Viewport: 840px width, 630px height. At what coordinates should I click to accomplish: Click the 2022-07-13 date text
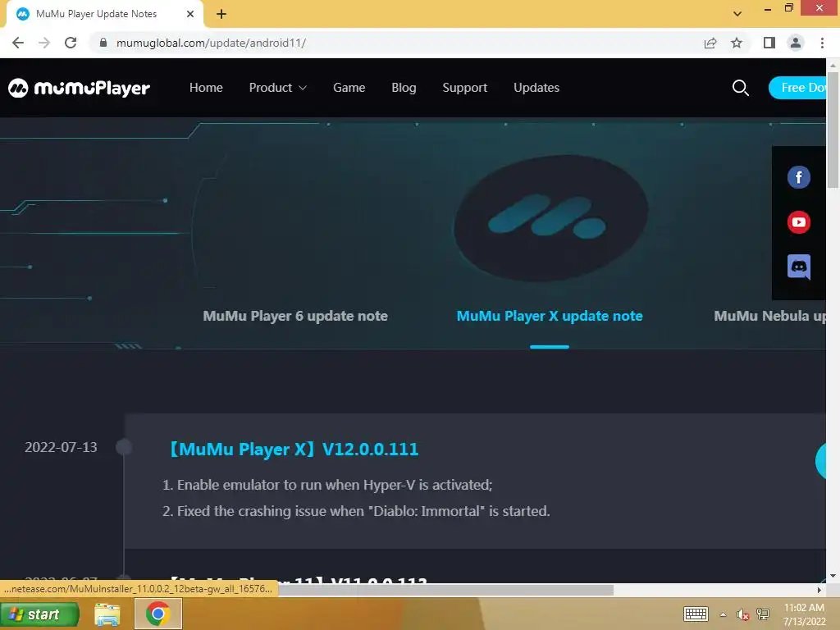(61, 447)
